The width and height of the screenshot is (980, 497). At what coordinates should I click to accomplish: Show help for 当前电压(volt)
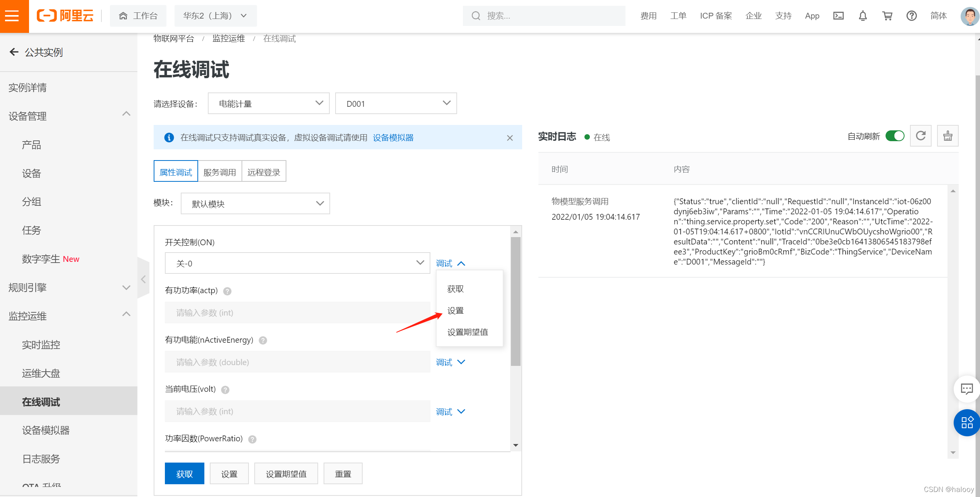[225, 389]
